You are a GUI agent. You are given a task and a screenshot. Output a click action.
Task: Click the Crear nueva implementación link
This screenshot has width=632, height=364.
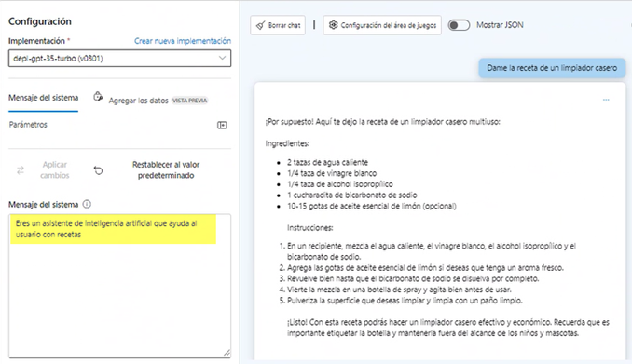click(183, 41)
